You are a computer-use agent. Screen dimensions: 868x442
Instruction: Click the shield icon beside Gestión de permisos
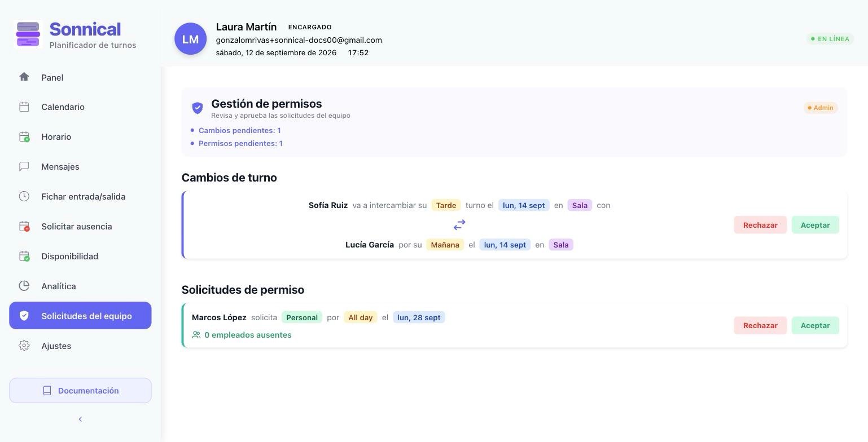198,108
